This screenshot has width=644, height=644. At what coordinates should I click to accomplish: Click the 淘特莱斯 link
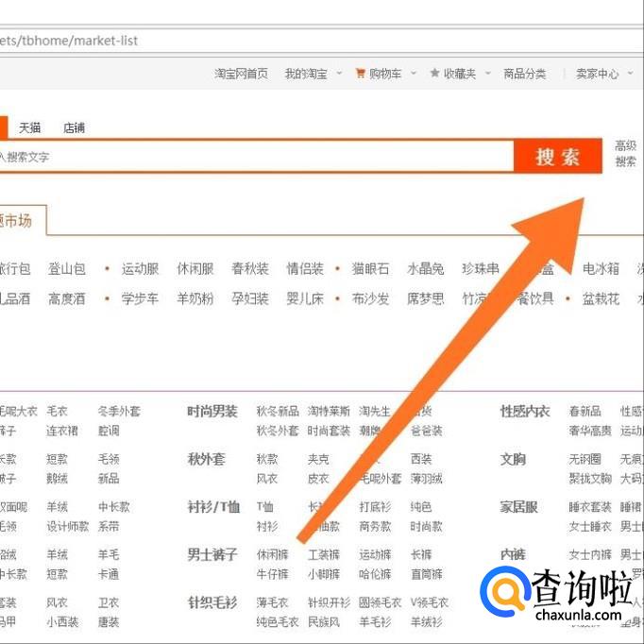[x=329, y=411]
